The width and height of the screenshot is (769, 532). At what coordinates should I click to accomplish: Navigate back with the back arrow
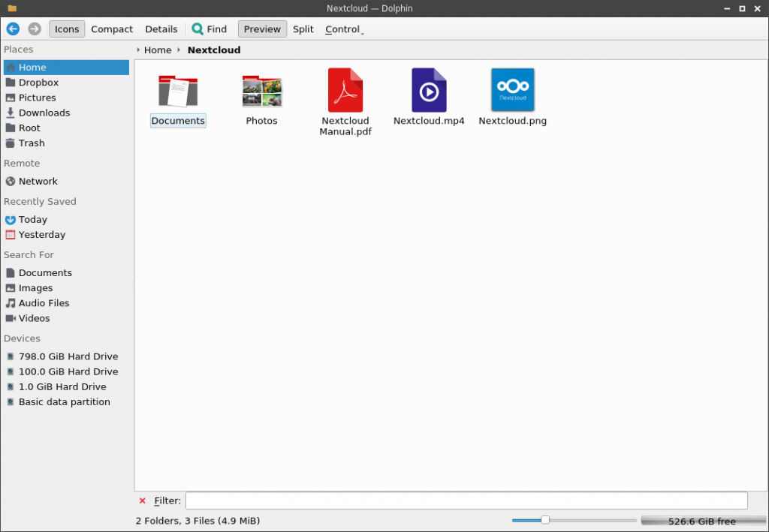(12, 29)
